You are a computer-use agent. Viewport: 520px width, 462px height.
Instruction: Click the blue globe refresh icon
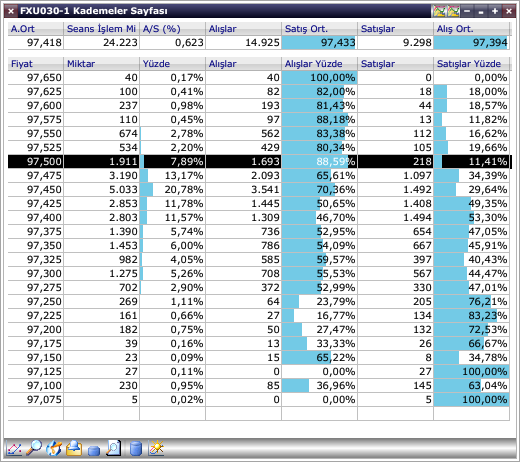(x=54, y=448)
